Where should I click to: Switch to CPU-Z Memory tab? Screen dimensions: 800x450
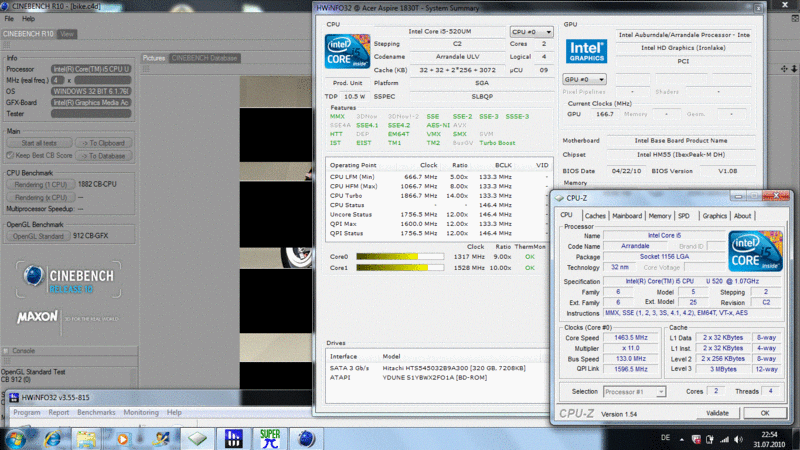pyautogui.click(x=660, y=216)
